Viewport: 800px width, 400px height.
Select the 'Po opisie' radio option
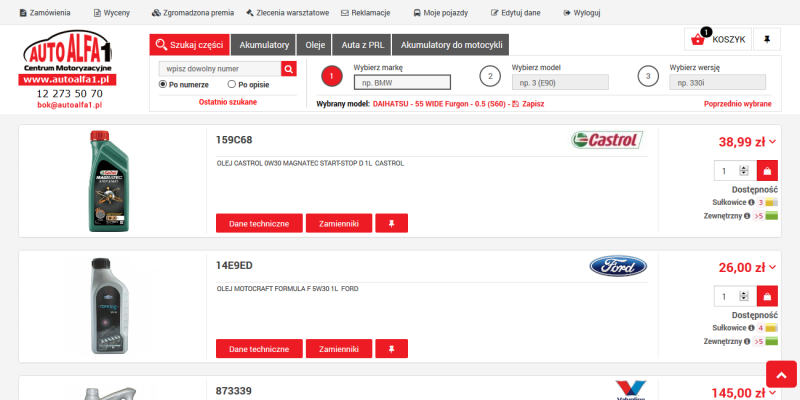pos(232,85)
